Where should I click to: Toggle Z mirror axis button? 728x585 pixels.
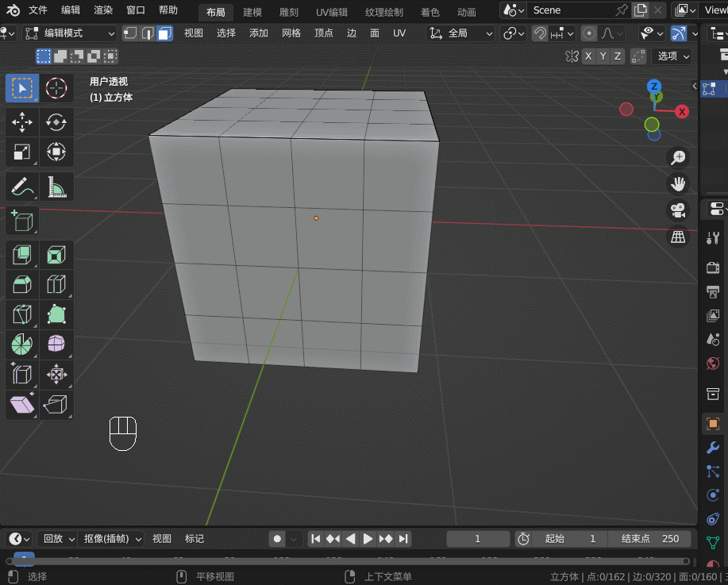618,56
